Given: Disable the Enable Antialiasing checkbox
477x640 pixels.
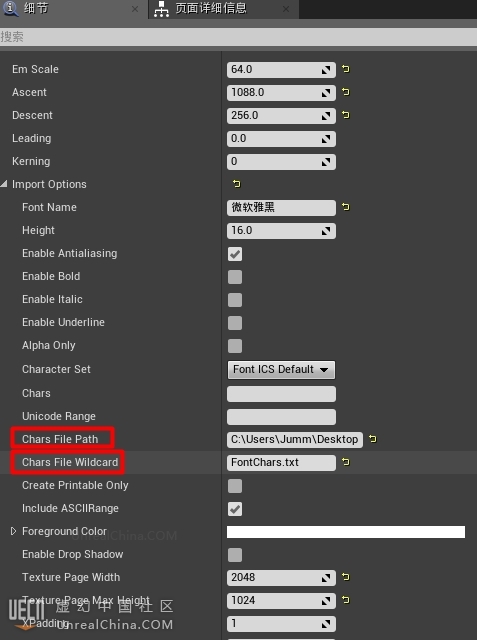Looking at the screenshot, I should pyautogui.click(x=235, y=254).
